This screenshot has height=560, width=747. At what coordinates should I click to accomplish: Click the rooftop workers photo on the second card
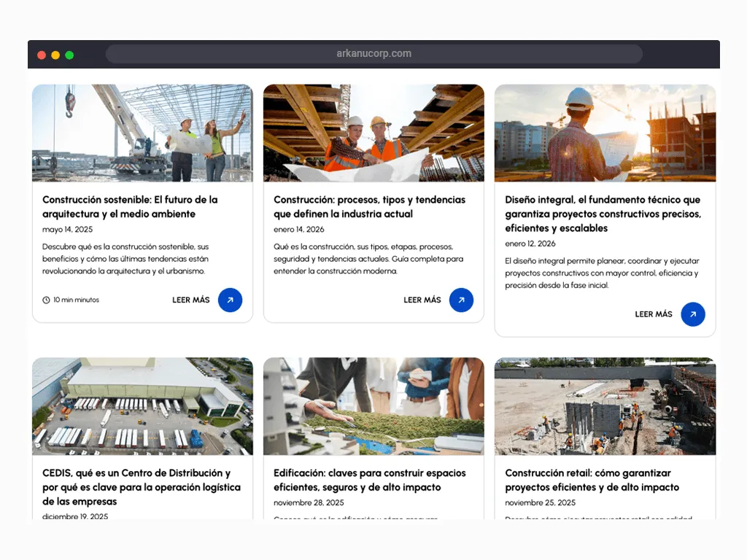(x=373, y=132)
